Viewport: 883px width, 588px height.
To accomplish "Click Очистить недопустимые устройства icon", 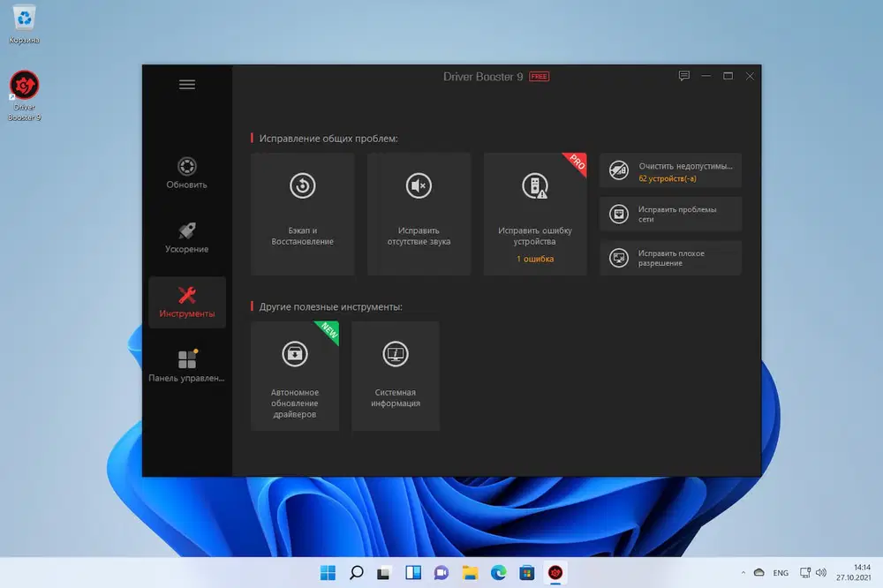I will [x=618, y=170].
